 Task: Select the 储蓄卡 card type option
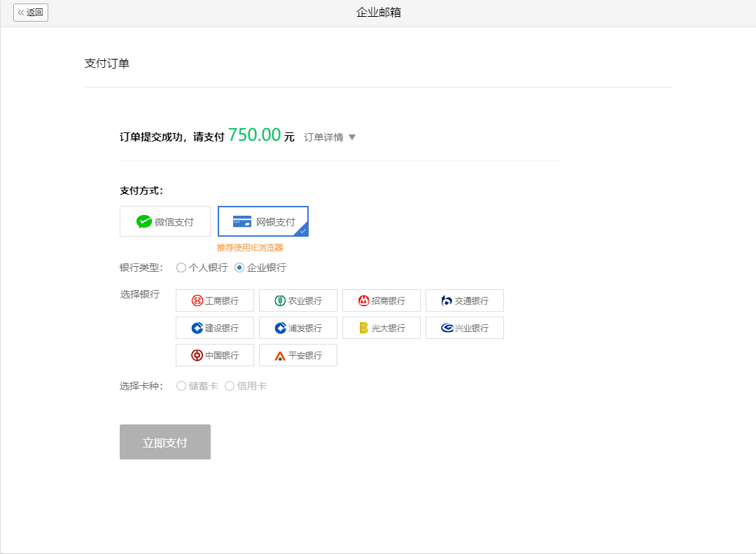[x=181, y=385]
